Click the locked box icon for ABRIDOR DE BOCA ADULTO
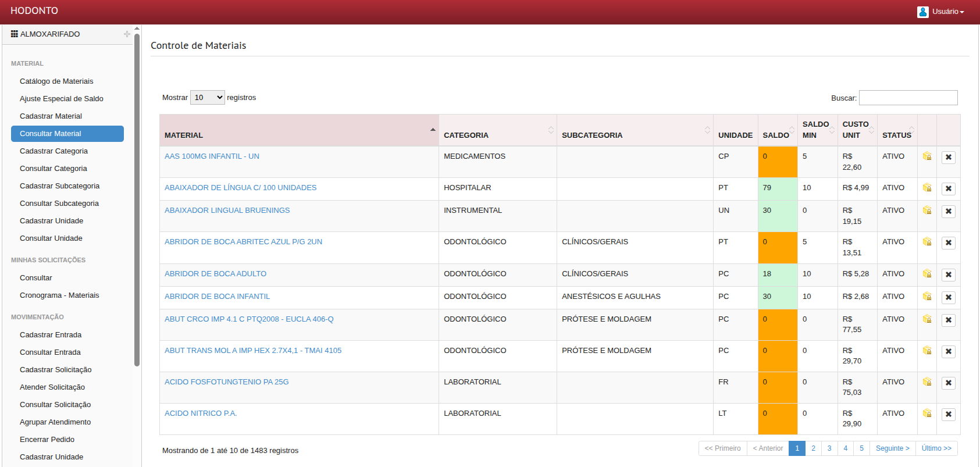Screen dimensions: 980x467 click(927, 274)
